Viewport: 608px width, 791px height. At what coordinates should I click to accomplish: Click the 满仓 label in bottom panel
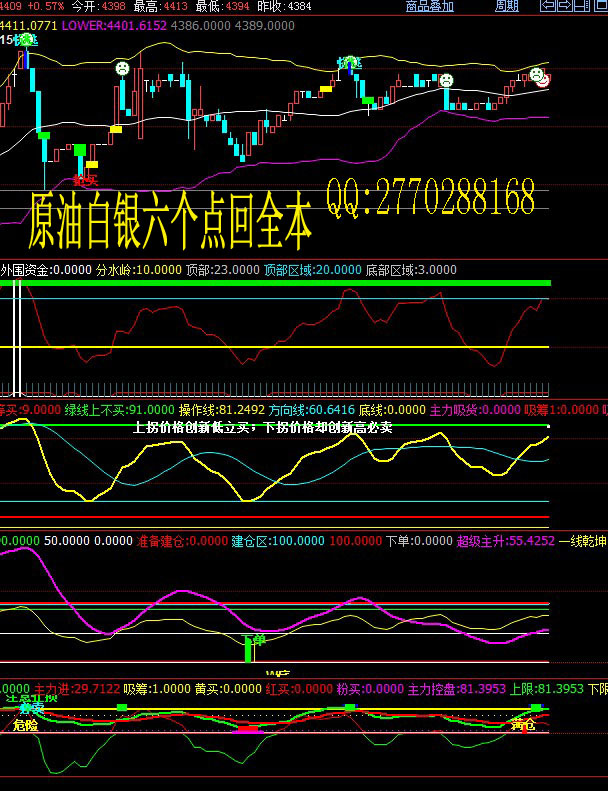[x=522, y=723]
